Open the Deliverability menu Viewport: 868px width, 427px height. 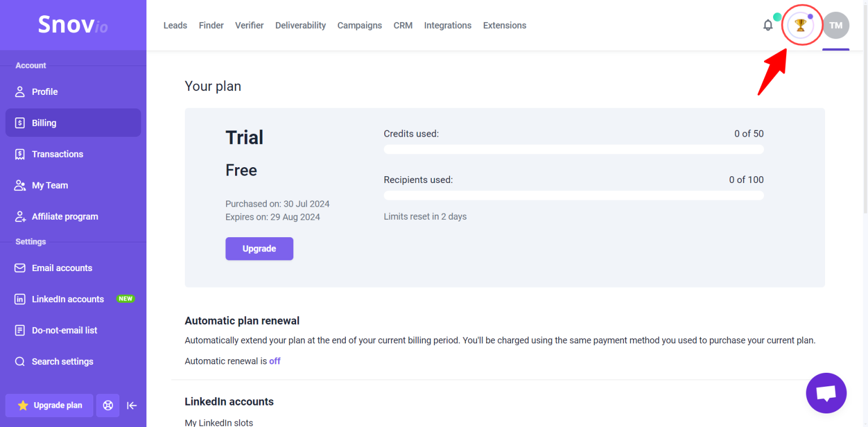[x=301, y=25]
